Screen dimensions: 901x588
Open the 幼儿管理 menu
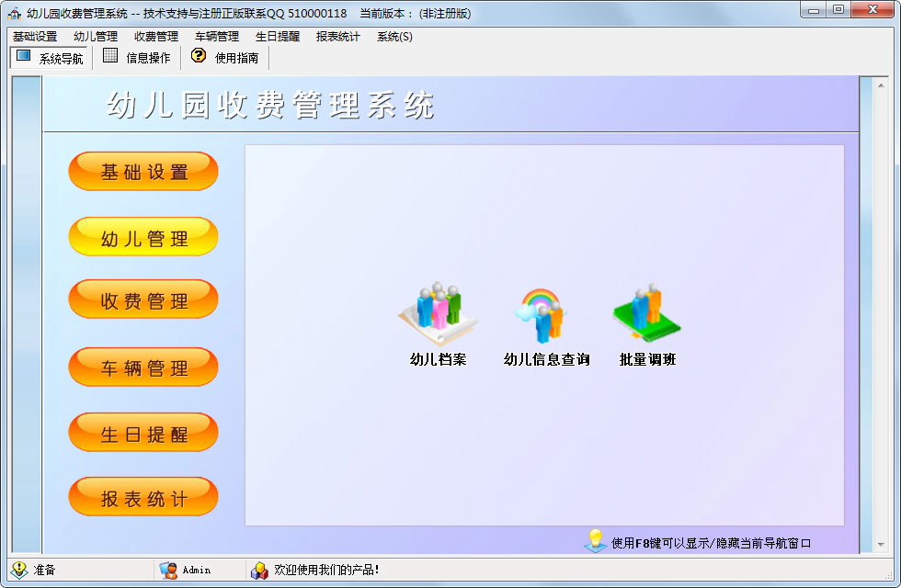click(96, 37)
